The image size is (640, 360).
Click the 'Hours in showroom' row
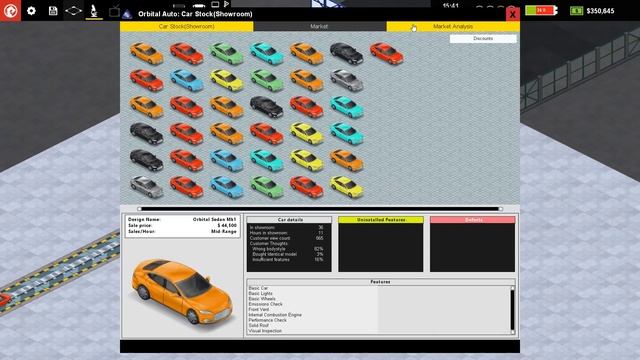[287, 233]
